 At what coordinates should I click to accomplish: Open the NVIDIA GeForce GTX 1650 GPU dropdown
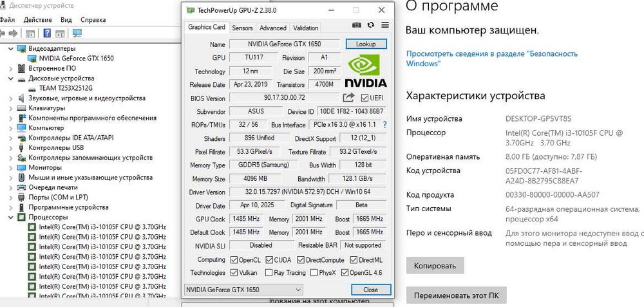[243, 290]
